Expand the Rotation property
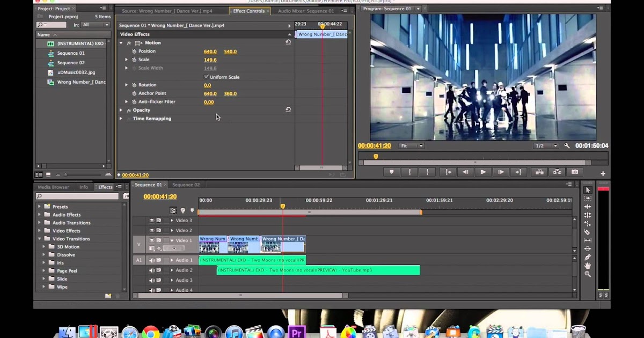The height and width of the screenshot is (338, 644). [x=127, y=85]
